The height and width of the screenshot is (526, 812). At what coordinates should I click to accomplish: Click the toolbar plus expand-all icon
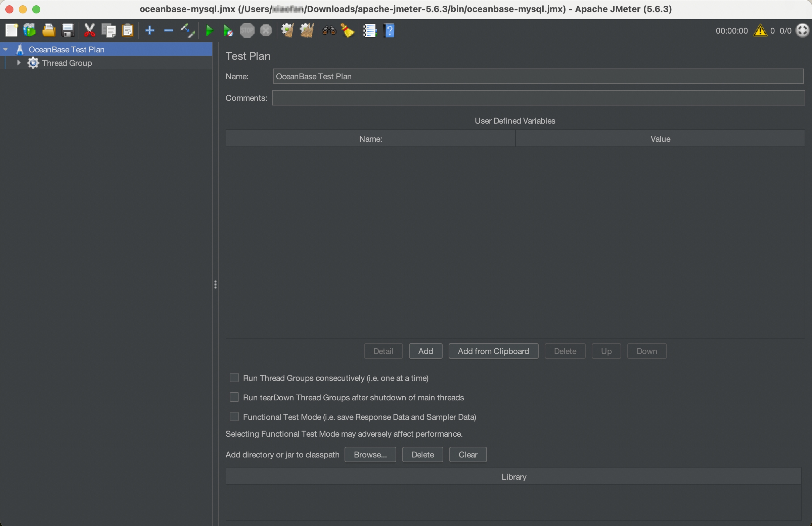click(149, 30)
